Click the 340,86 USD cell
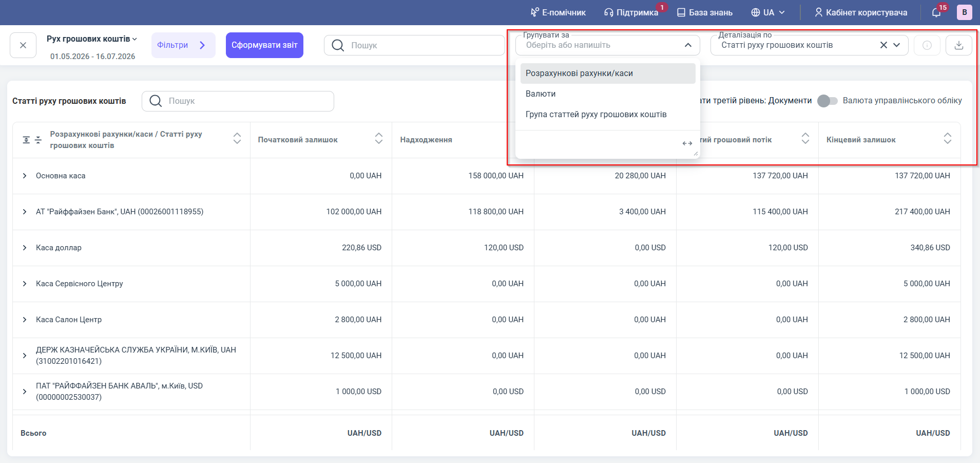 (930, 248)
